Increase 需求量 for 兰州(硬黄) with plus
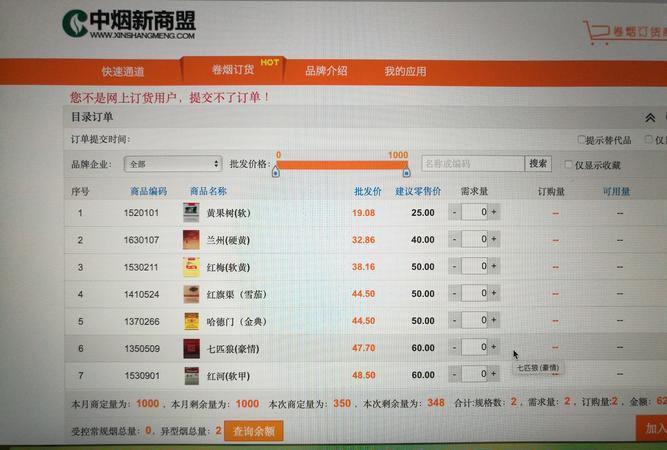 tap(494, 239)
